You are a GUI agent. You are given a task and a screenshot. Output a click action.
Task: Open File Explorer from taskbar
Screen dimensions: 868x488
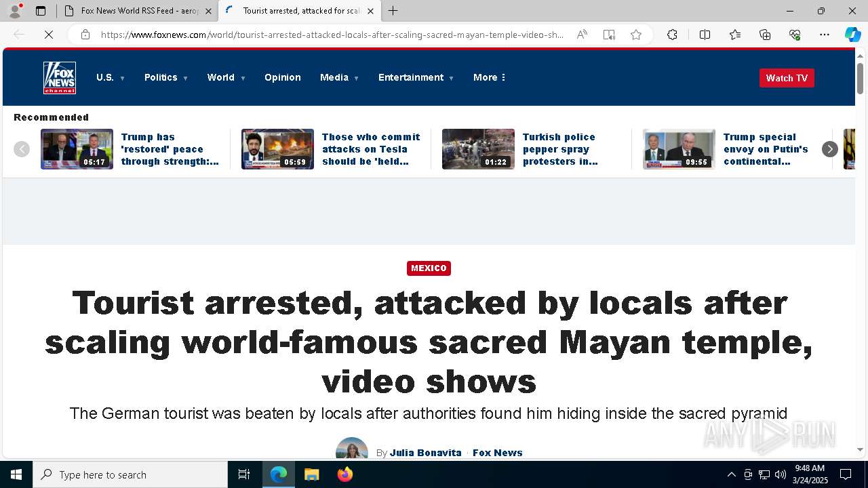[x=311, y=474]
